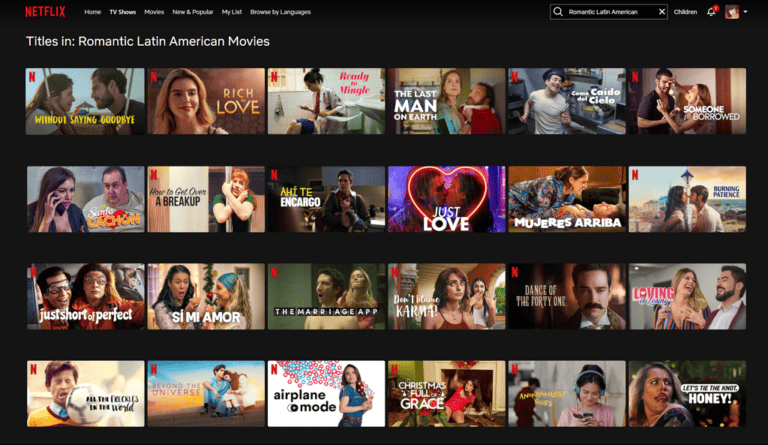
Task: Open Sí Mi Amor movie
Action: 206,296
